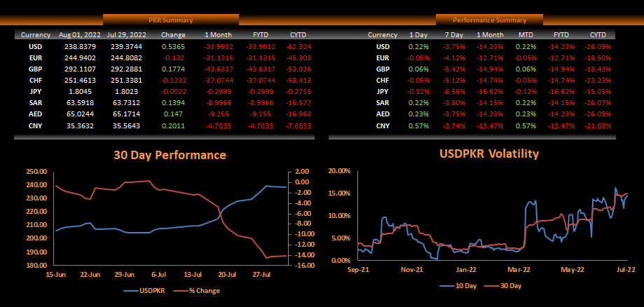Click the GBP row label in PKR Summary

[x=35, y=69]
